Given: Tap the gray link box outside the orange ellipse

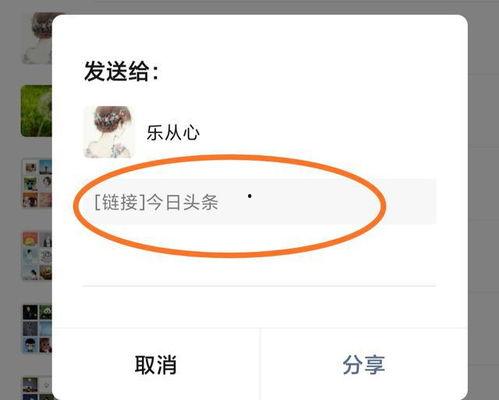Looking at the screenshot, I should pos(412,202).
